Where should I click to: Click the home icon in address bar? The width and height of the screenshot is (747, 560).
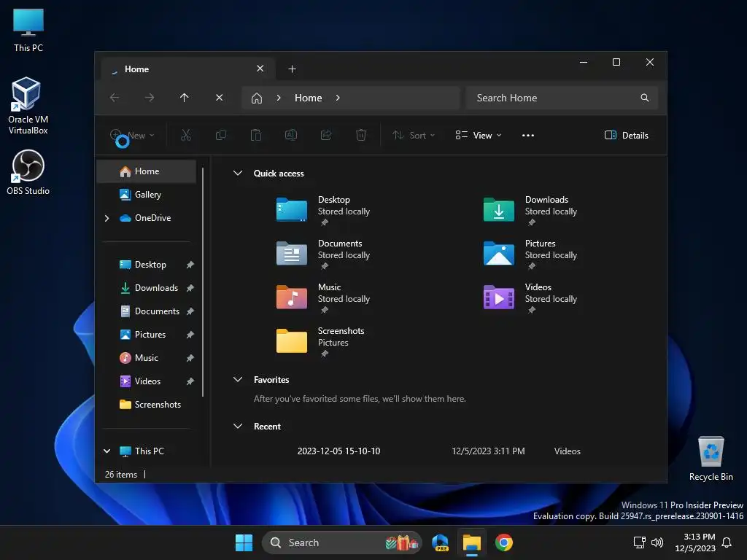257,98
